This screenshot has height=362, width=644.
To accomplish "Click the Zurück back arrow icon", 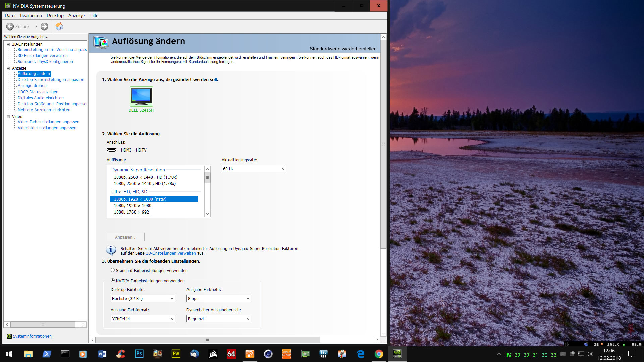I will point(10,26).
